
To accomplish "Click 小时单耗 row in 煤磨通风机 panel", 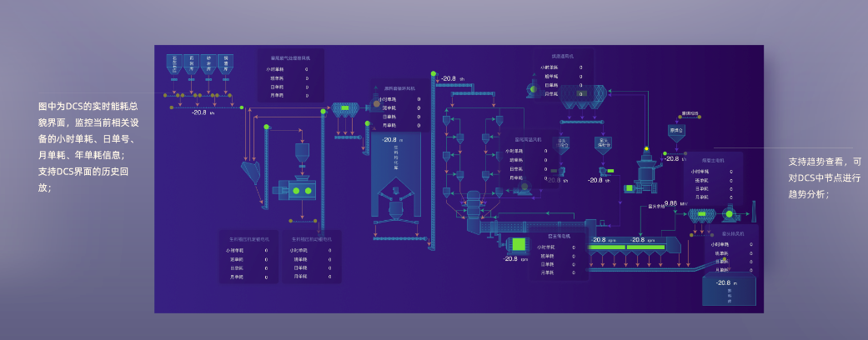I will pos(562,67).
